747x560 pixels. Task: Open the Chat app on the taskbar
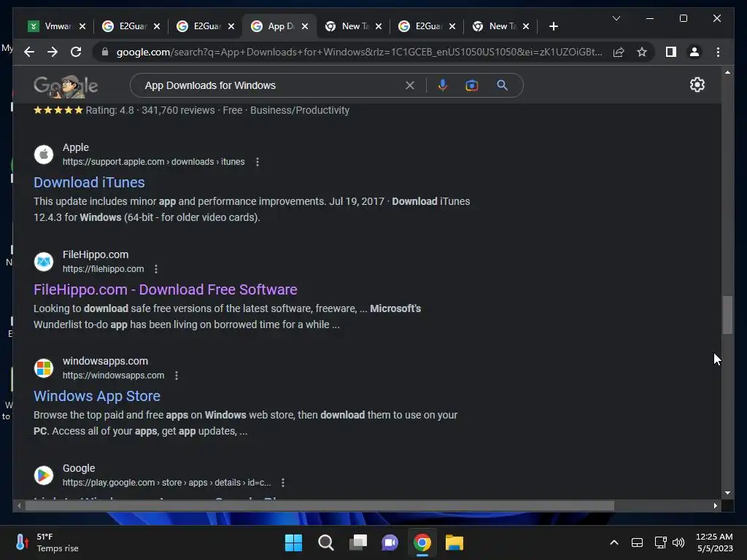pos(390,542)
